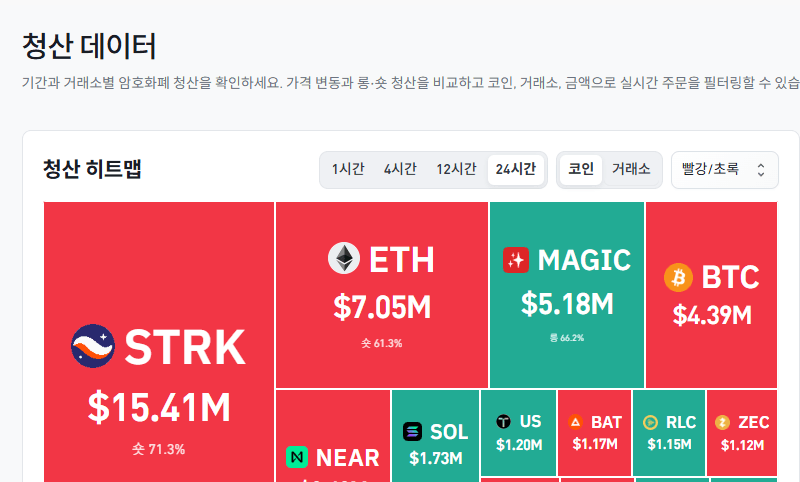Switch heatmap to 코인 view
This screenshot has width=800, height=482.
click(581, 169)
